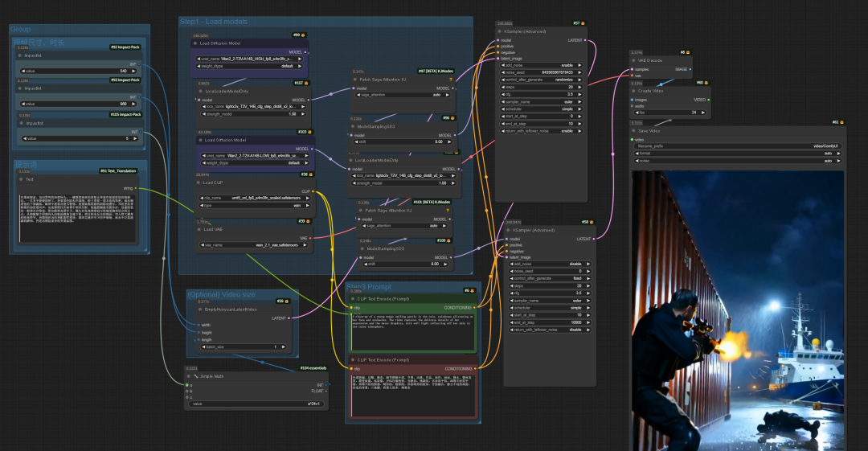Click the fox badge on VAE Decode #8
The width and height of the screenshot is (868, 451).
coord(687,52)
